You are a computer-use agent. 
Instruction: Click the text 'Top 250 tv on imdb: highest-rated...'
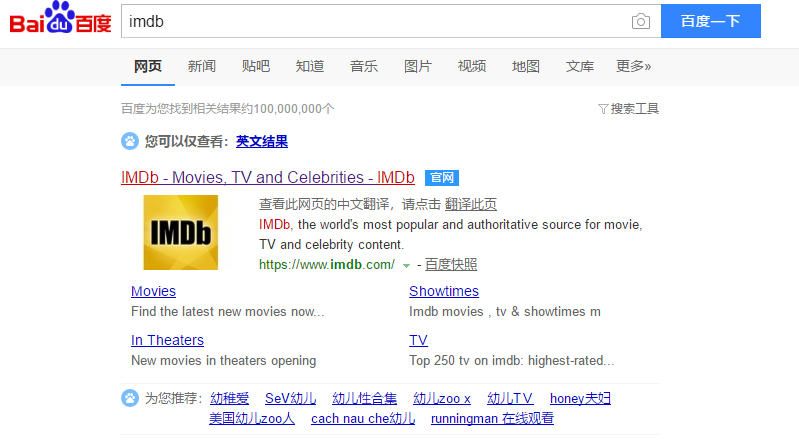coord(512,360)
